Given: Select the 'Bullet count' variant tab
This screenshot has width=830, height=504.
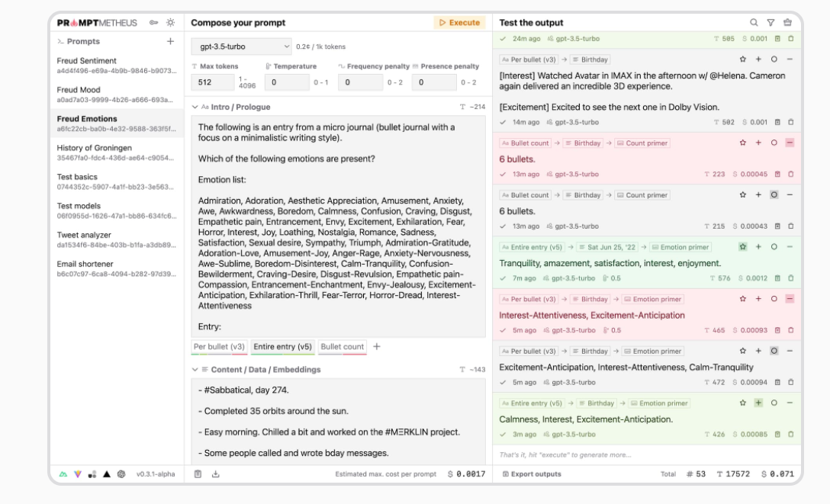Looking at the screenshot, I should coord(342,347).
